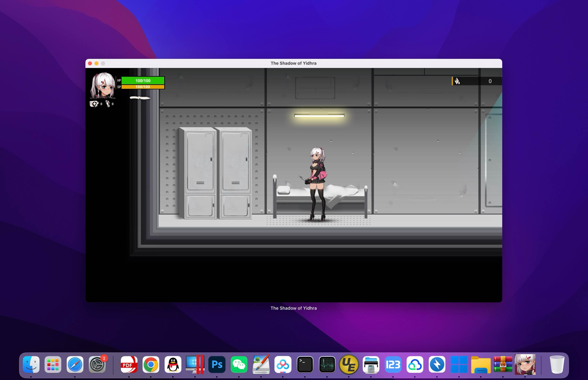Click the glowing ceiling light fixture
The image size is (588, 380).
[320, 115]
